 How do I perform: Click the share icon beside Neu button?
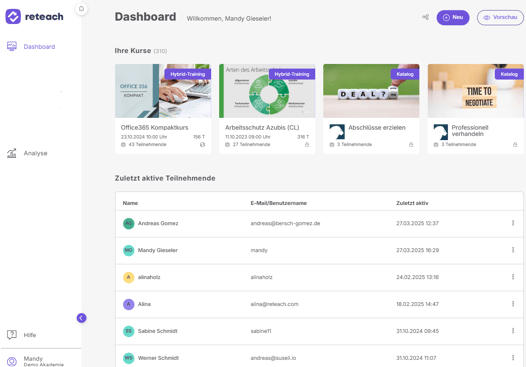pos(425,17)
